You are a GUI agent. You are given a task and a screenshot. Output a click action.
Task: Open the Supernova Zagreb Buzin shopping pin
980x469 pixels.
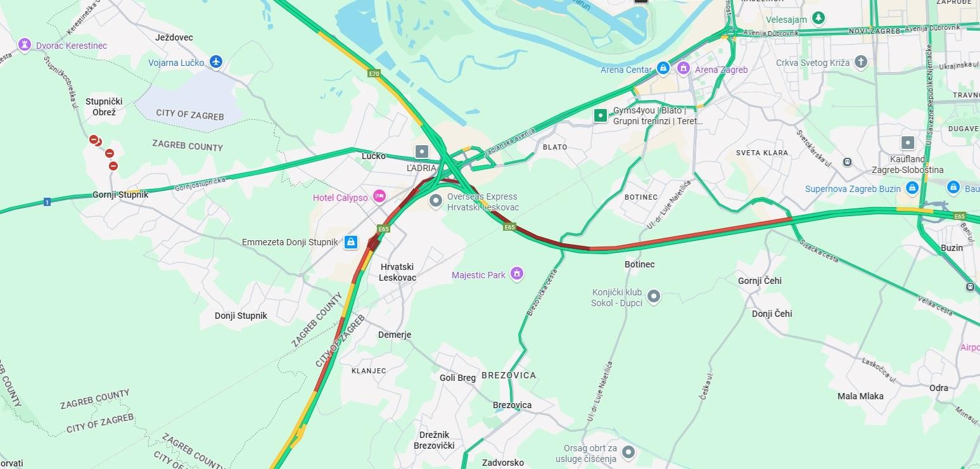pyautogui.click(x=912, y=188)
